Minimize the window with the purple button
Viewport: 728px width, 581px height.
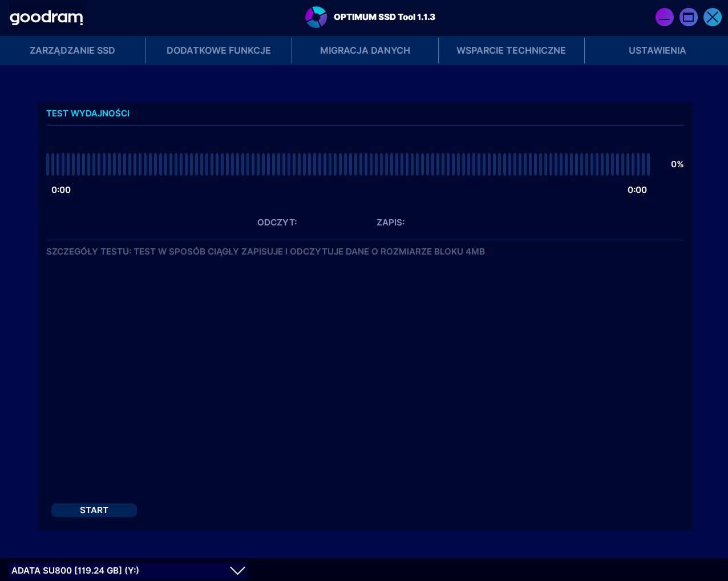point(664,17)
